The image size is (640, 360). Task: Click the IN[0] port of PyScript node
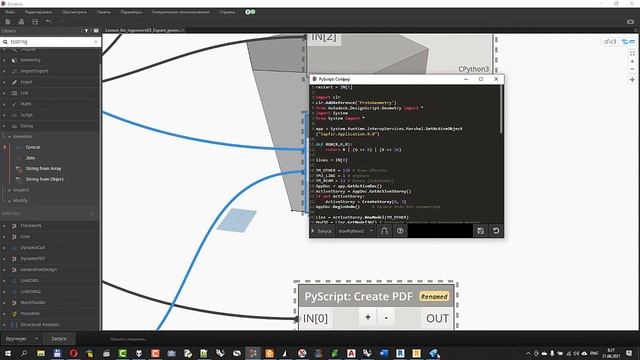pyautogui.click(x=315, y=318)
